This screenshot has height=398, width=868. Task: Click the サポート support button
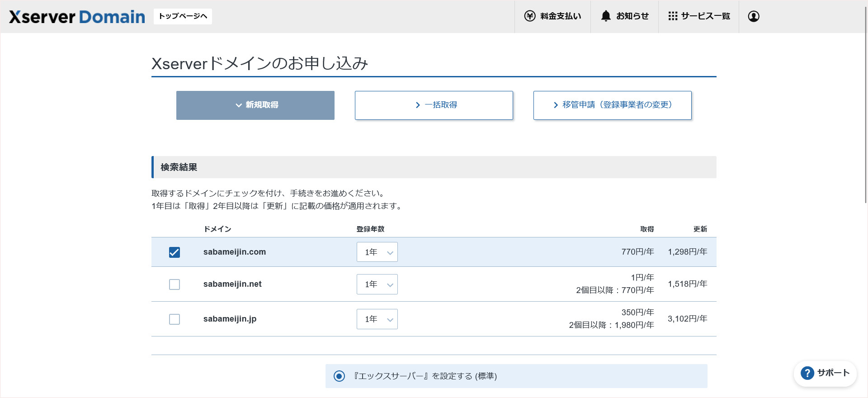pos(825,373)
